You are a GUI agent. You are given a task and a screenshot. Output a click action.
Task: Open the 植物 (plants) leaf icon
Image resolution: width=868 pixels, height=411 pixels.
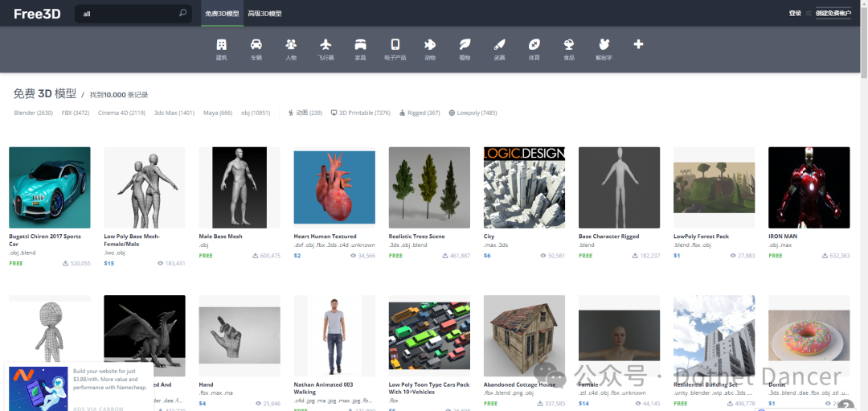tap(465, 44)
